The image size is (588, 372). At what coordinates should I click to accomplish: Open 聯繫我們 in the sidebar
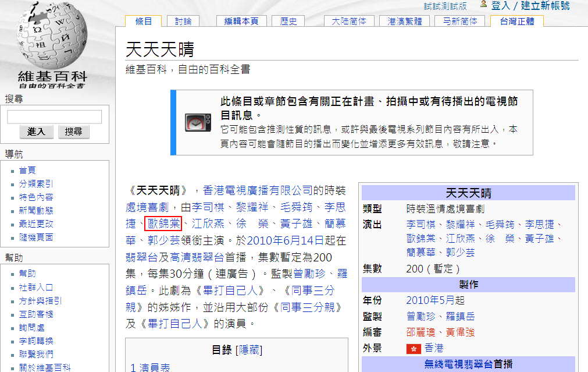point(36,355)
